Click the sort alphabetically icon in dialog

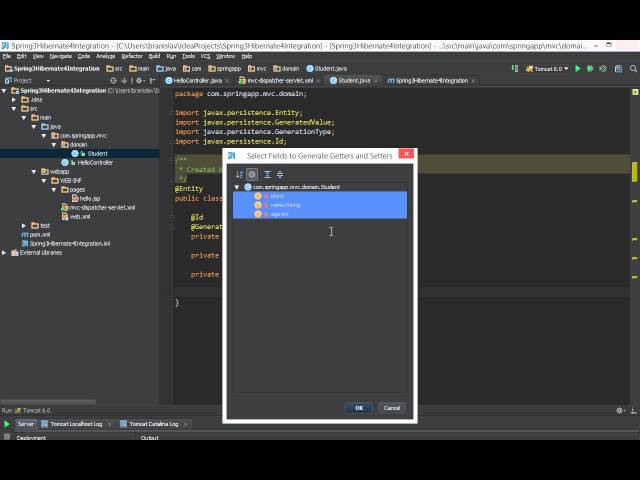click(240, 174)
